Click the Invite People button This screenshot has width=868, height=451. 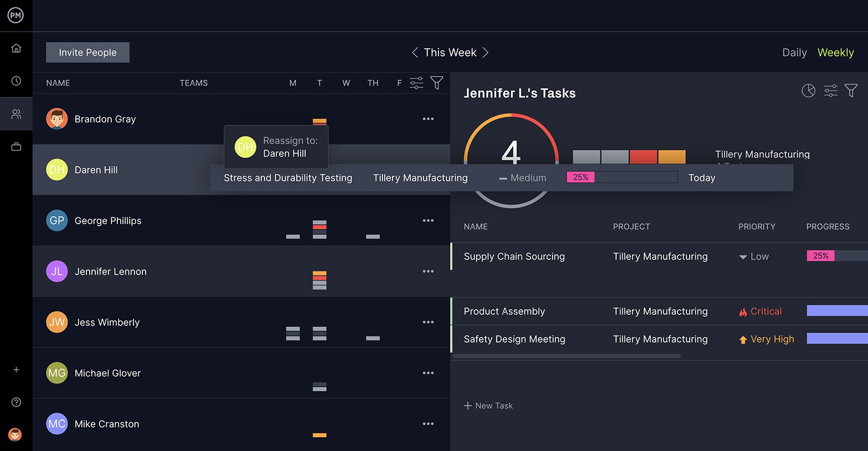87,53
